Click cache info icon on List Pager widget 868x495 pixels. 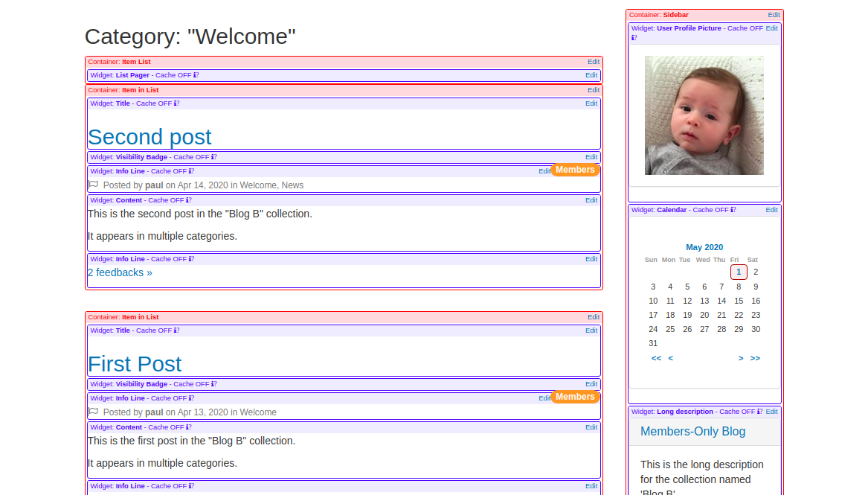pyautogui.click(x=196, y=75)
